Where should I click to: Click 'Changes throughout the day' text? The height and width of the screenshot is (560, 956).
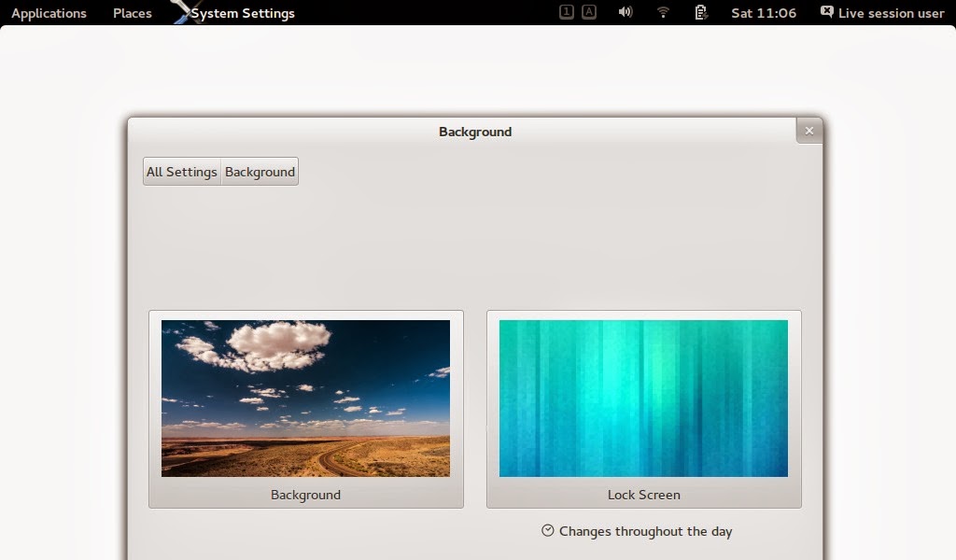646,531
